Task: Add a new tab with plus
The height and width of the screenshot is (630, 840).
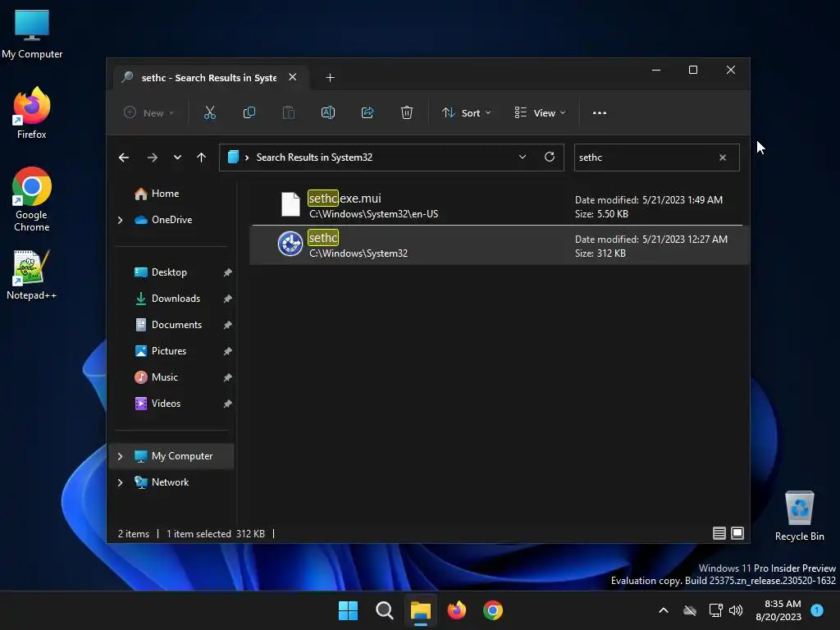Action: click(330, 78)
